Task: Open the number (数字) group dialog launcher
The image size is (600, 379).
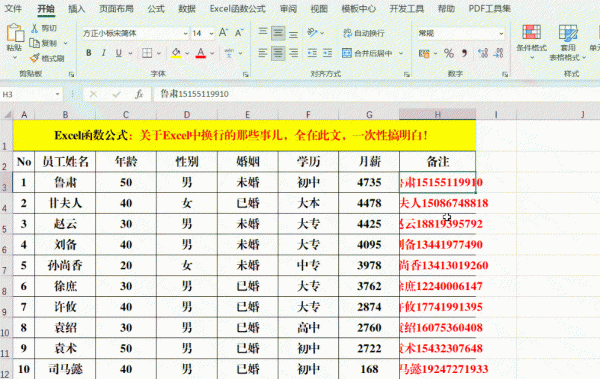Action: click(x=505, y=74)
